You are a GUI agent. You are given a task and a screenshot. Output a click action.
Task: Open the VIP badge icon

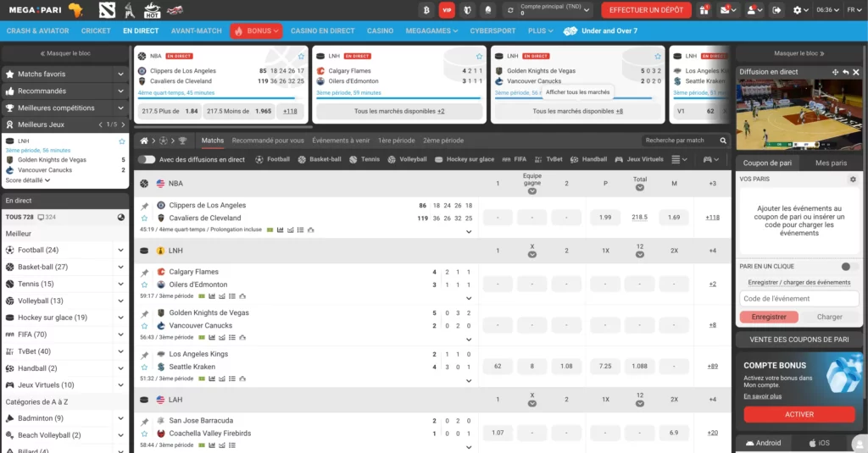[446, 10]
